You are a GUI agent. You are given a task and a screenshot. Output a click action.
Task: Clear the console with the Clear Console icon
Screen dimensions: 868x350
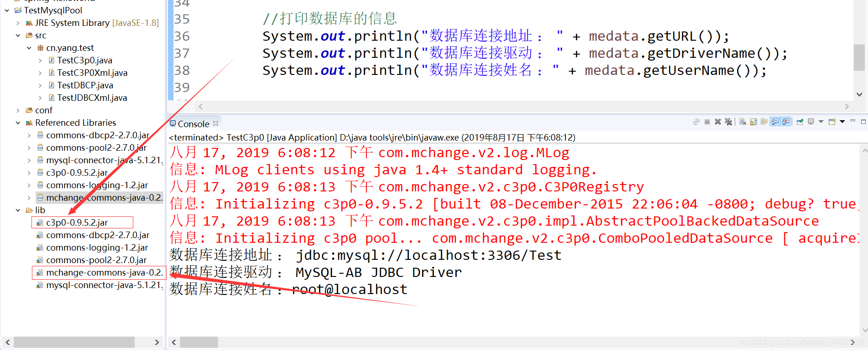tap(743, 122)
